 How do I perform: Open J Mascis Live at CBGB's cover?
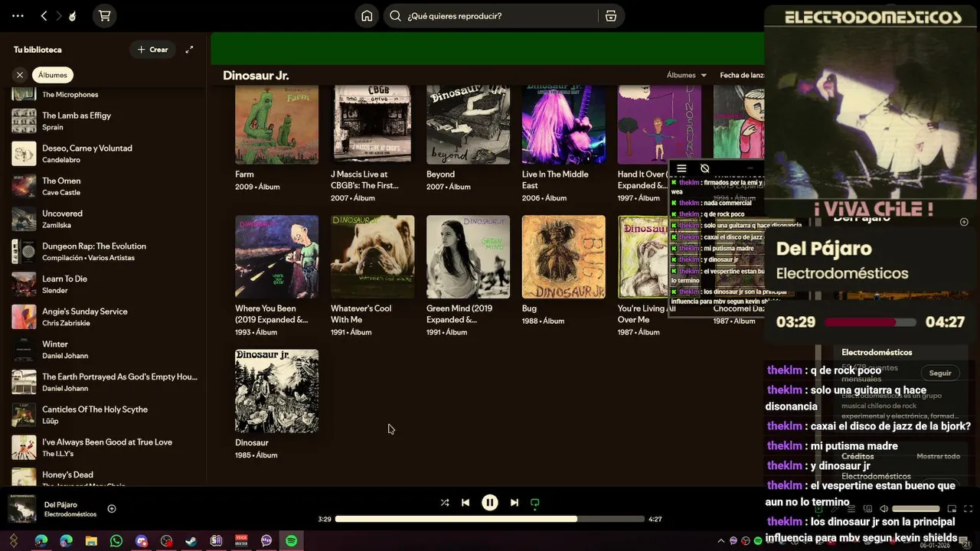coord(372,124)
